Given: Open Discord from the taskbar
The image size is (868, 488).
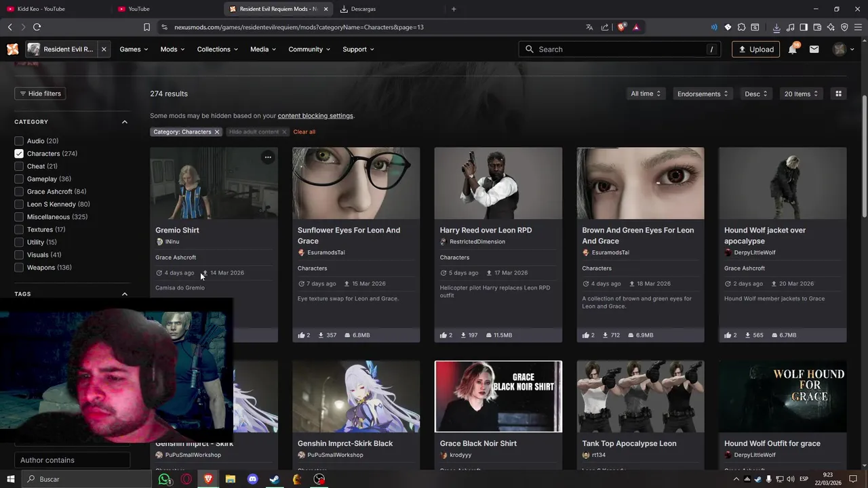Looking at the screenshot, I should pos(253,479).
